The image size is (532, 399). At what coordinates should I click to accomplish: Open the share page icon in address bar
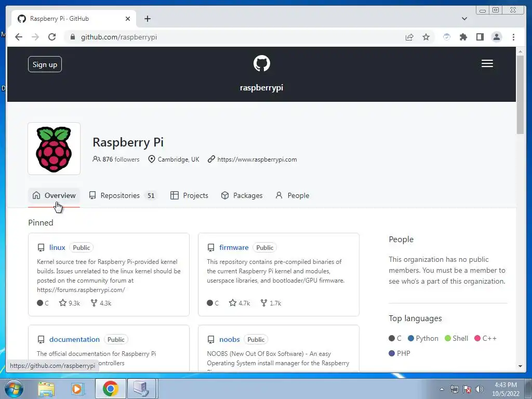coord(409,37)
